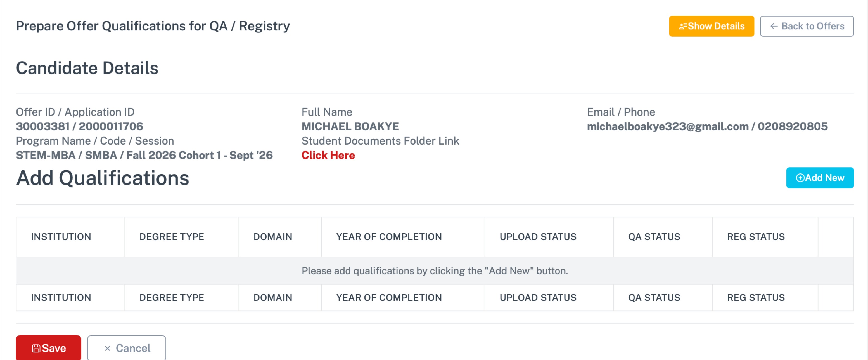Sort by the Upload Status column header

538,237
